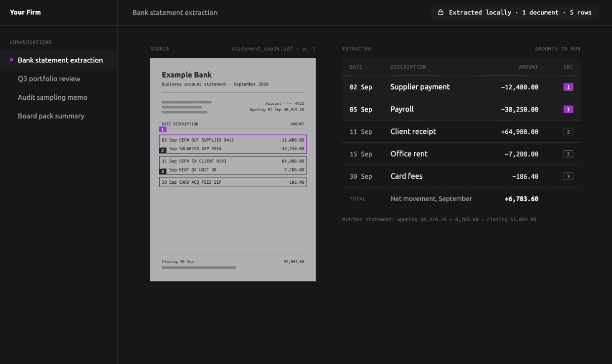
Task: Click the AMOUNT column header in extracted table
Action: [x=528, y=67]
